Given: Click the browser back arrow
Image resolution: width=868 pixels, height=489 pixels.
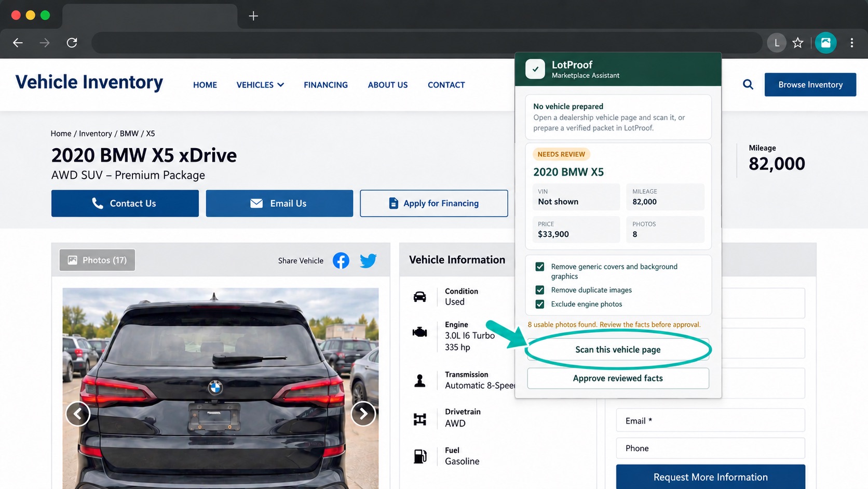Looking at the screenshot, I should point(18,43).
